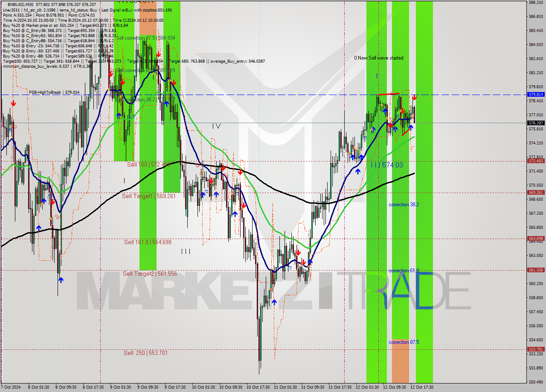Click the 588.210 price axis value

click(x=536, y=3)
